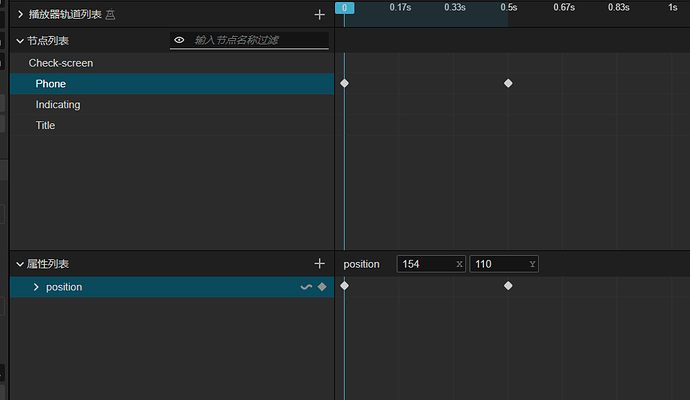Expand the 播放器轨道列表 section

coord(20,15)
